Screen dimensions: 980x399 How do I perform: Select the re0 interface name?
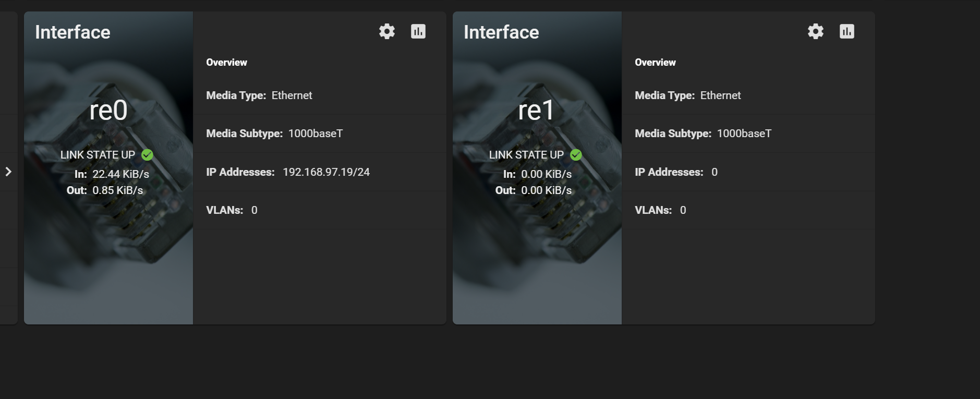(x=108, y=110)
